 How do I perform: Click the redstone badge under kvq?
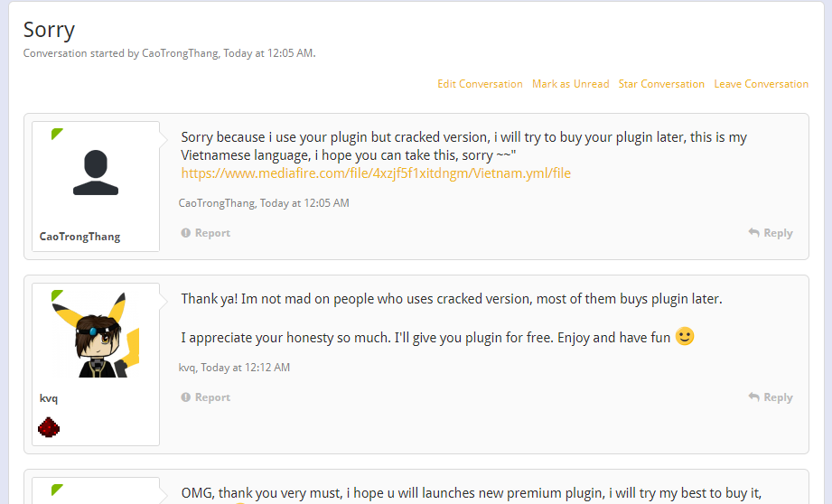[49, 426]
